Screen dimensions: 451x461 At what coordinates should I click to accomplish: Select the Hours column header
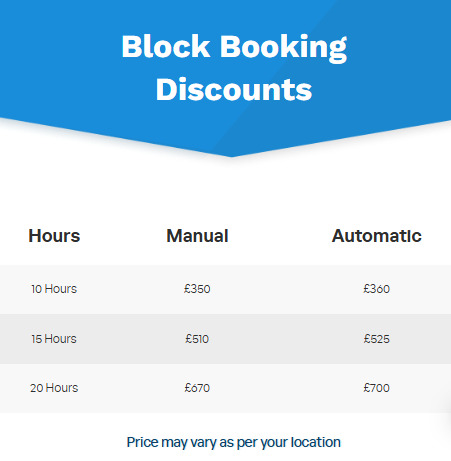coord(54,236)
